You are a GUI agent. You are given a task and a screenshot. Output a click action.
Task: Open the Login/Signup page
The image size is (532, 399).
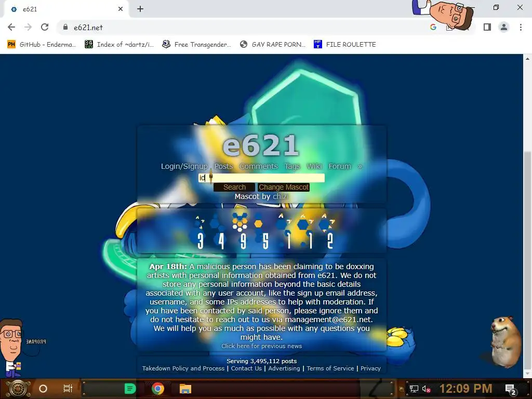coord(184,166)
